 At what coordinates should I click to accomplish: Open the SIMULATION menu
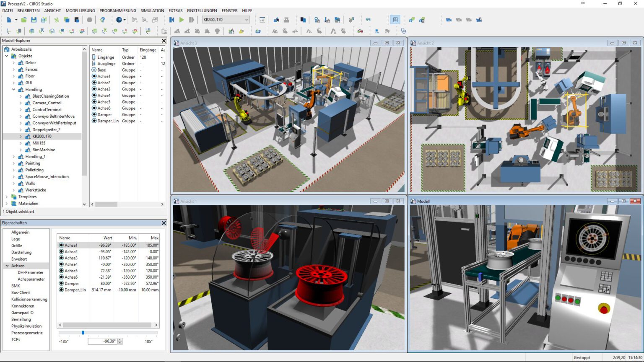pos(152,10)
